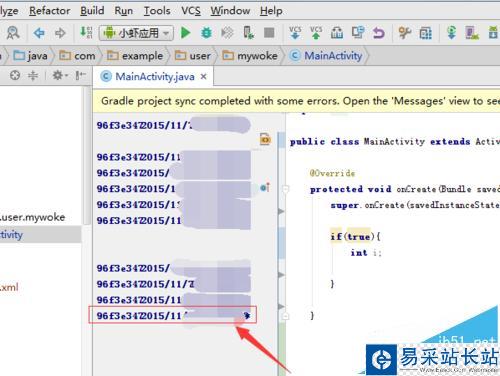500x376 pixels.
Task: Click the related XML file gutter icon
Action: (265, 139)
